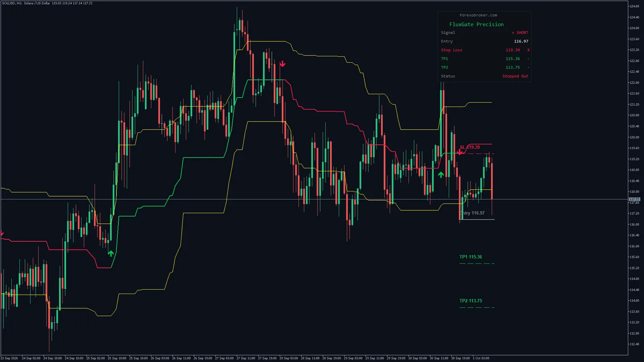Image resolution: width=644 pixels, height=362 pixels.
Task: Click the 124.80 price axis label
Action: (634, 6)
